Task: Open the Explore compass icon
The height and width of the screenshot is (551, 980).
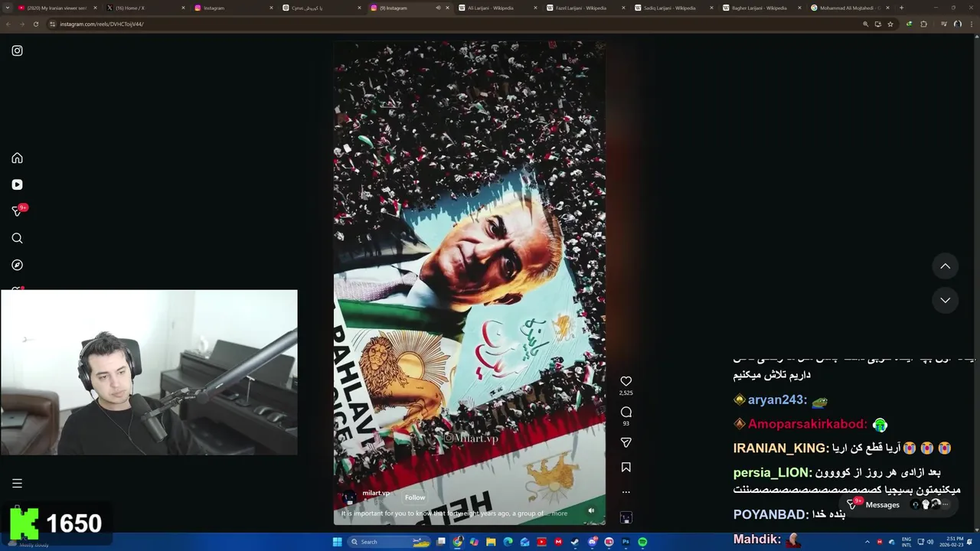Action: pos(17,265)
